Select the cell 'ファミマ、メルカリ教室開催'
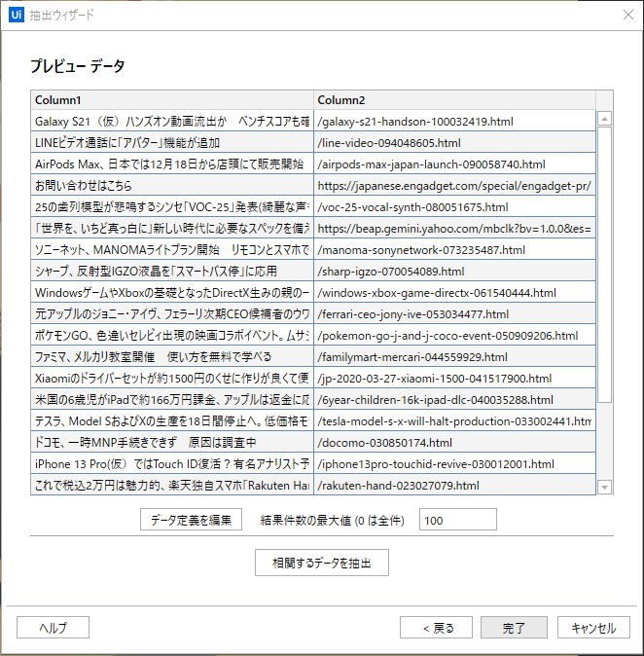Viewport: 644px width, 656px height. [x=172, y=356]
